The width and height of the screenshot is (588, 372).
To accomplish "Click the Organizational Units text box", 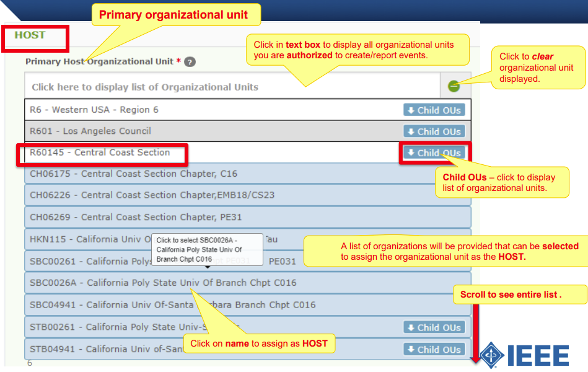I will click(x=155, y=86).
